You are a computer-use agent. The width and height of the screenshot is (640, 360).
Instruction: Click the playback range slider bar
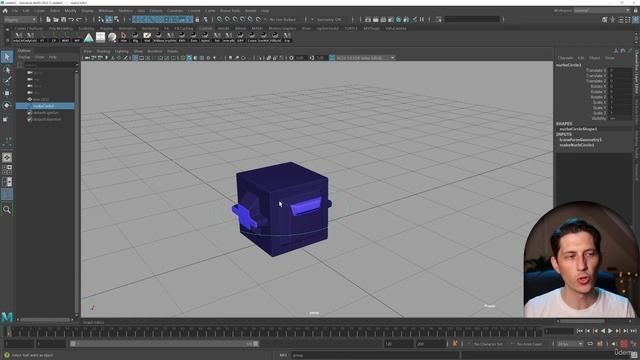point(164,344)
